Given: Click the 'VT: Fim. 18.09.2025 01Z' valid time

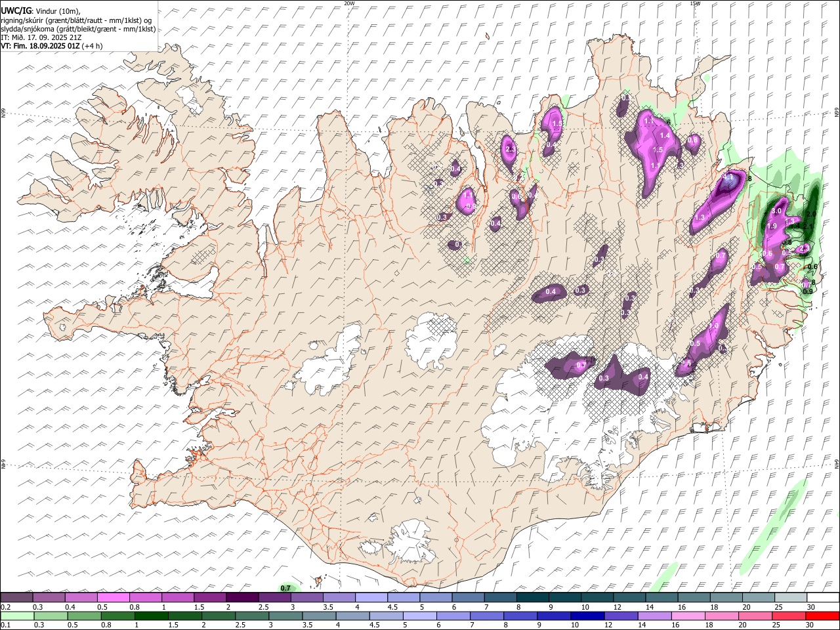Looking at the screenshot, I should [x=41, y=46].
